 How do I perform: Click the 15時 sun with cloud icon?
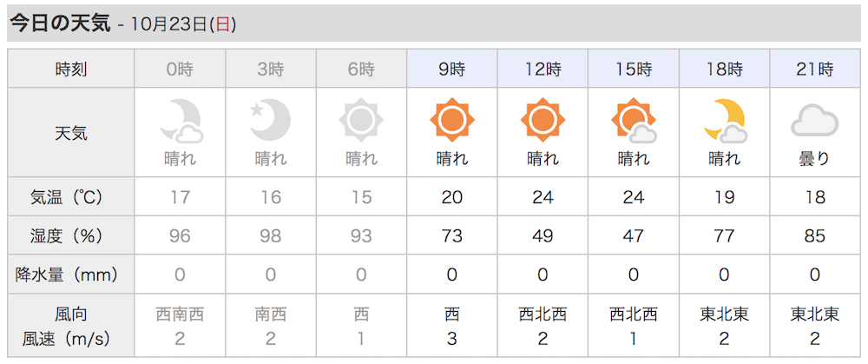point(634,120)
